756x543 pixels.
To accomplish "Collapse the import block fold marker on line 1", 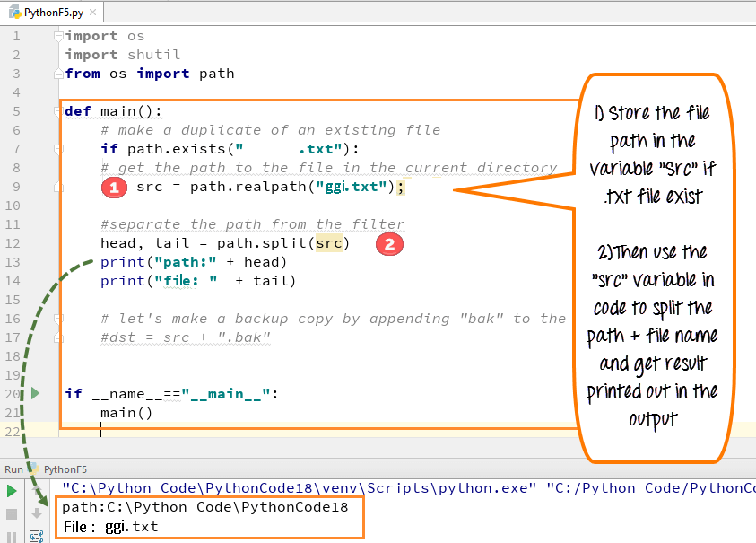I will pos(58,36).
